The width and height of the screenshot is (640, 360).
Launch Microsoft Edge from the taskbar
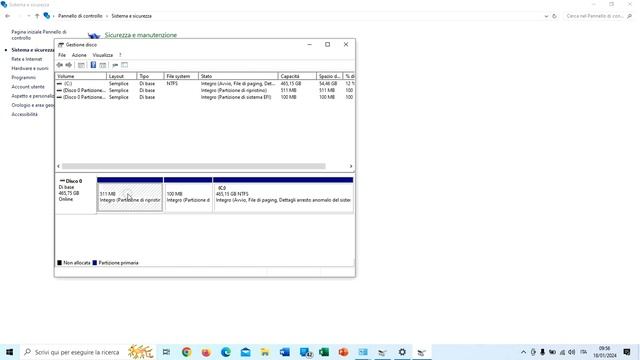226,352
